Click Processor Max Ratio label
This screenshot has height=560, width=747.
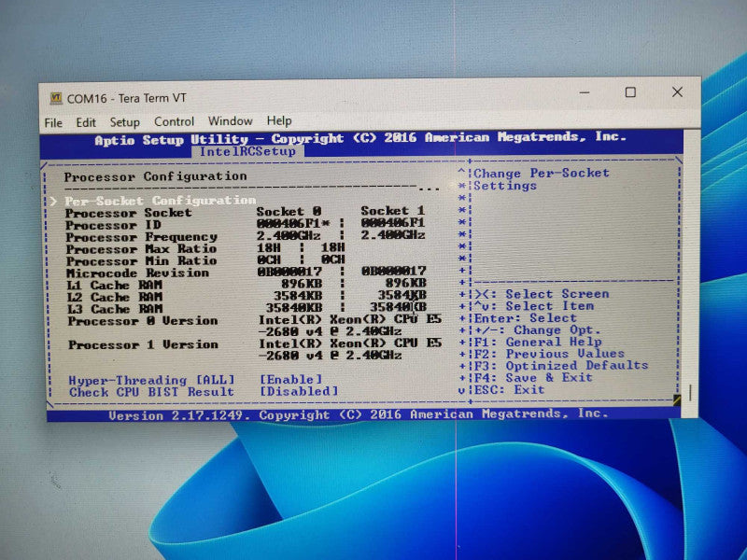(x=142, y=249)
